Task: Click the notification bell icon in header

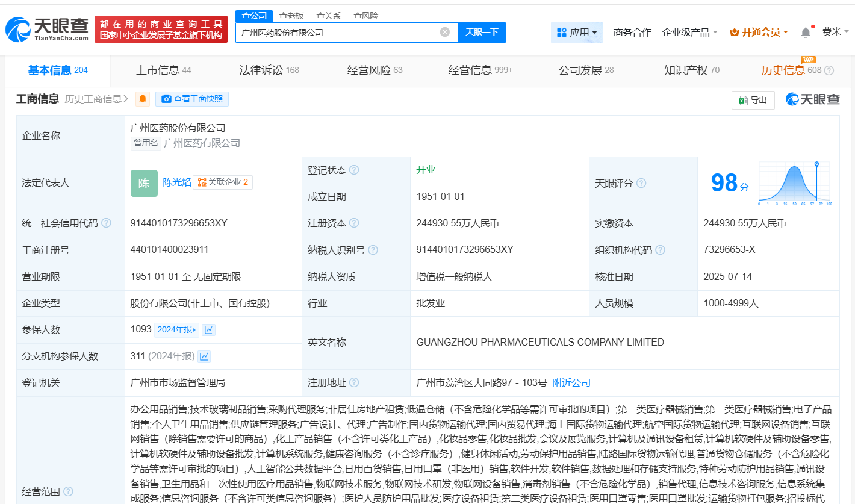Action: click(x=806, y=33)
